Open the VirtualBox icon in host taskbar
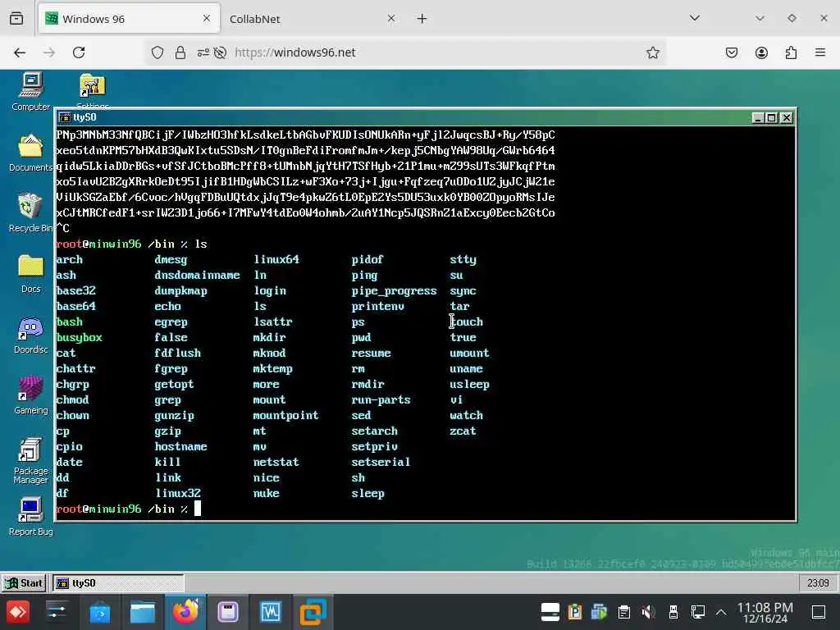The image size is (840, 630). [313, 612]
